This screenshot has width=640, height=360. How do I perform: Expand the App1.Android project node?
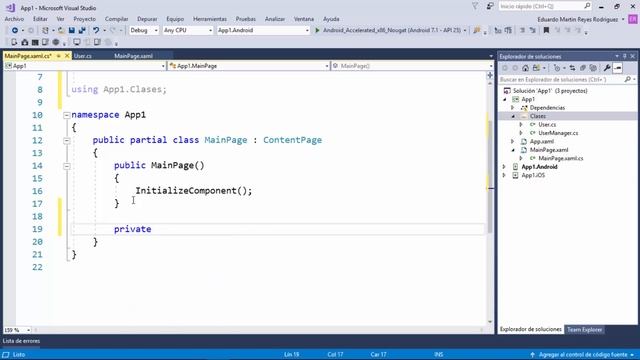click(x=504, y=167)
